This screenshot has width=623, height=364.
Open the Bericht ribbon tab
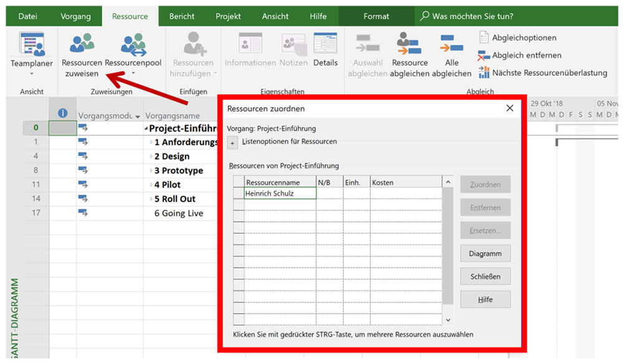(x=182, y=16)
